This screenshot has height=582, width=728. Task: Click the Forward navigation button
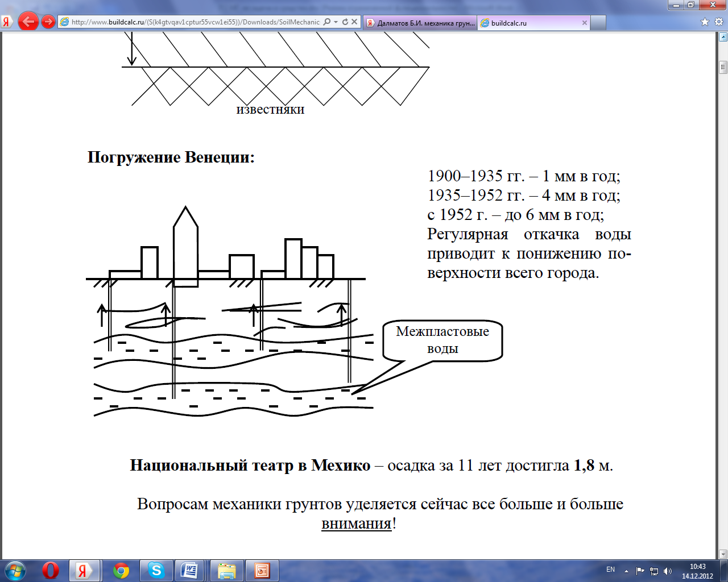[x=48, y=22]
